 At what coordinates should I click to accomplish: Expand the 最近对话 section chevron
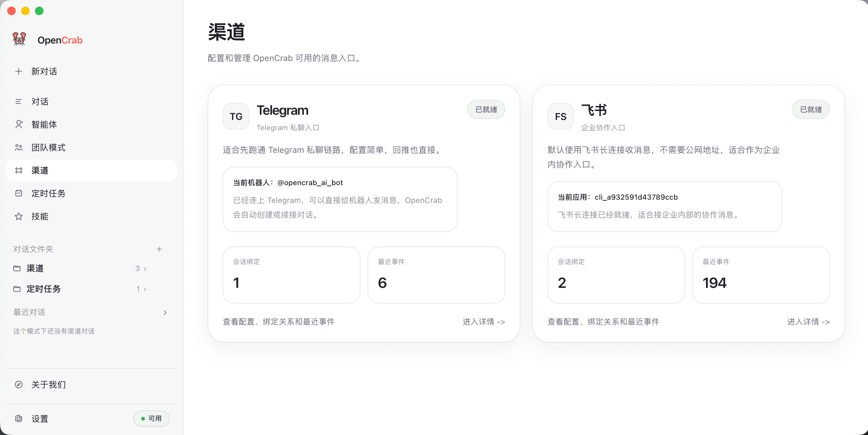(x=165, y=312)
